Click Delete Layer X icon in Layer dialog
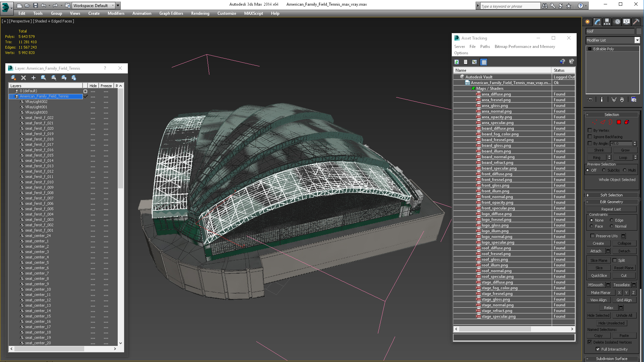Image resolution: width=644 pixels, height=362 pixels. (x=23, y=78)
